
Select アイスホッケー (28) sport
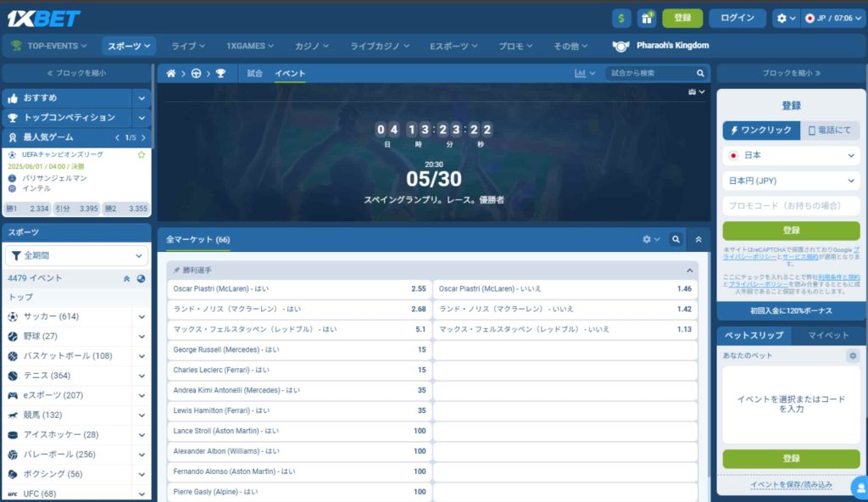coord(60,434)
